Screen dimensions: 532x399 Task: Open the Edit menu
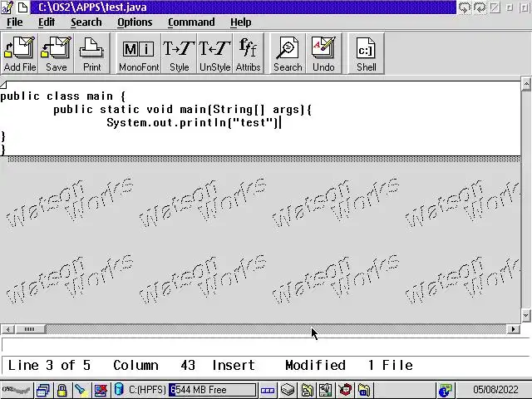(47, 22)
